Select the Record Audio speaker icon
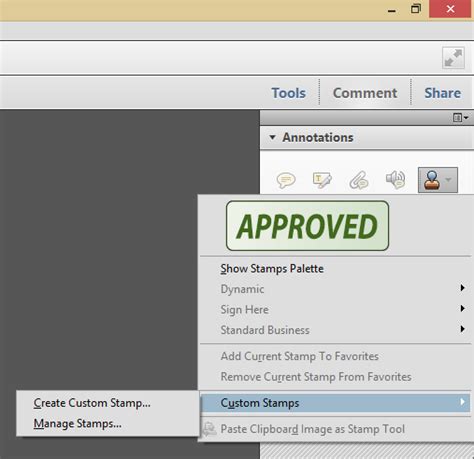Viewport: 474px width, 459px height. tap(395, 180)
